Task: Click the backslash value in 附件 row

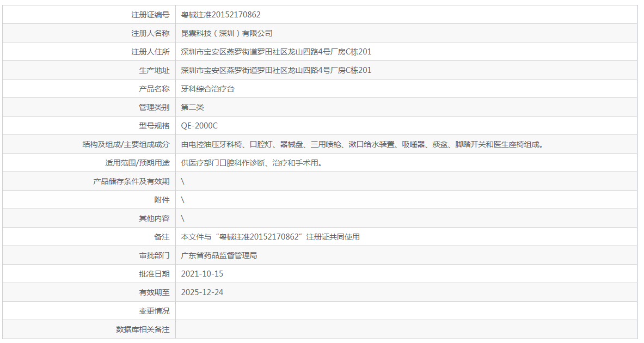Action: coord(183,200)
